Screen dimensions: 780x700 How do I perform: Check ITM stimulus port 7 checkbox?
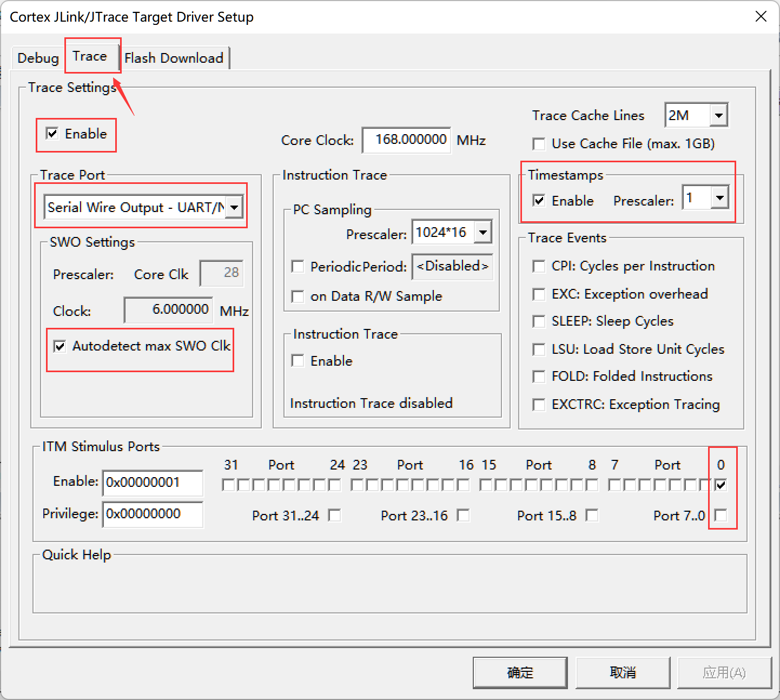pyautogui.click(x=614, y=485)
